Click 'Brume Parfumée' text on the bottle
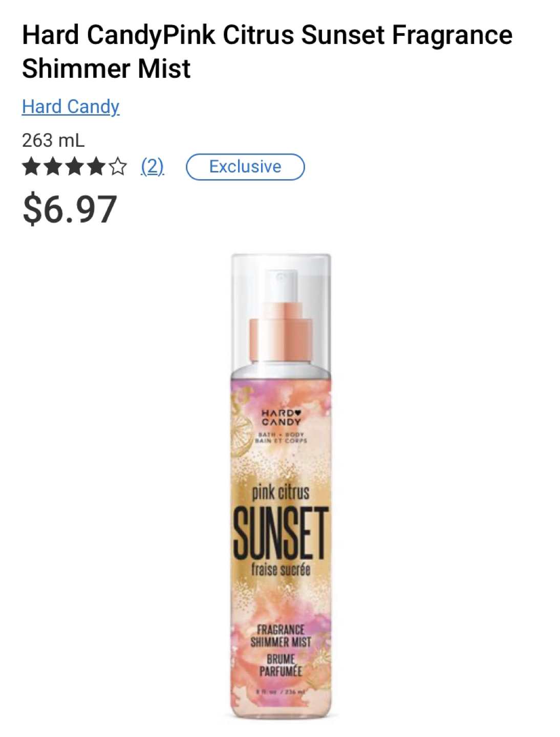This screenshot has width=560, height=737. coord(281,665)
